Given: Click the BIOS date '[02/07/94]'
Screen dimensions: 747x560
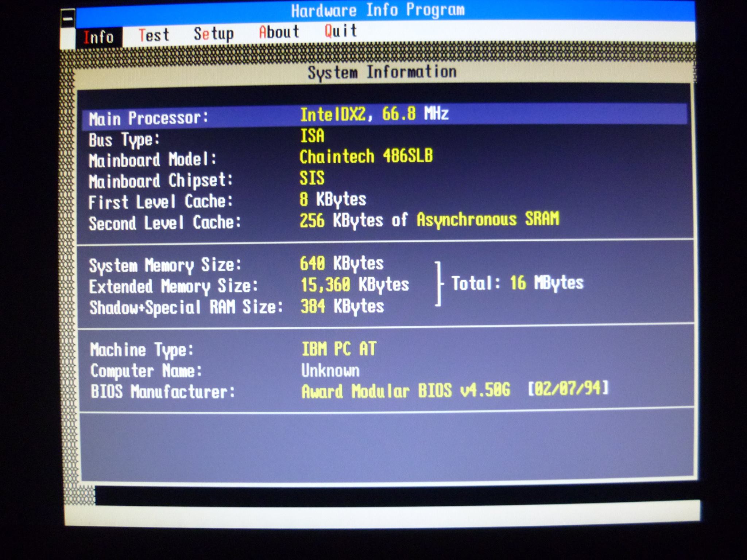Looking at the screenshot, I should [x=568, y=388].
